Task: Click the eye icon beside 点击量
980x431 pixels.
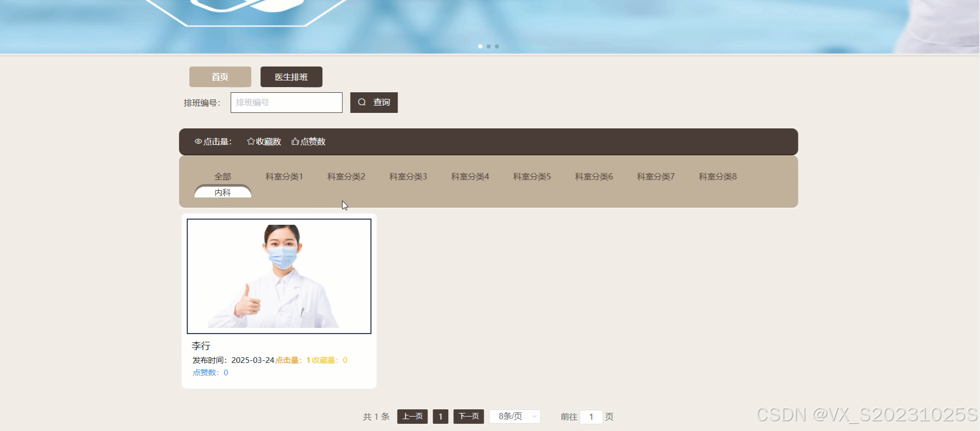Action: [x=198, y=141]
